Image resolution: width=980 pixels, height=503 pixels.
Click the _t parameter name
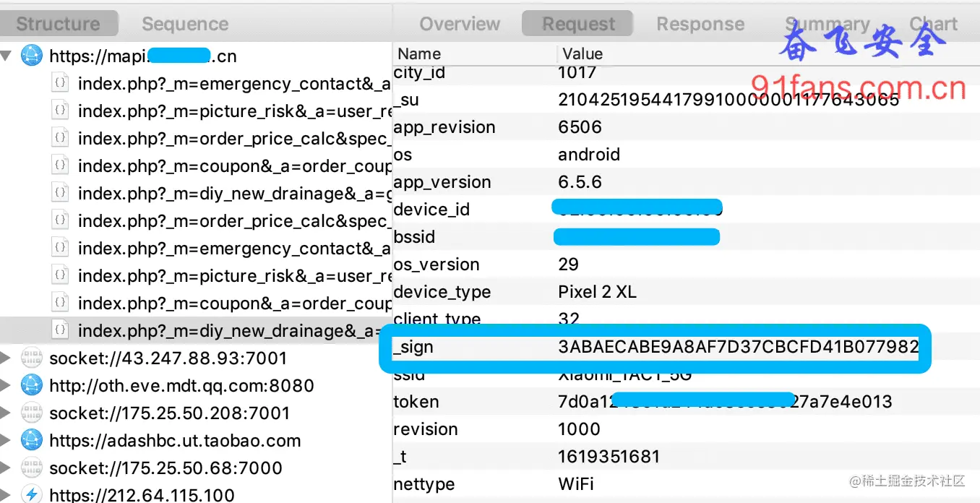tap(400, 457)
